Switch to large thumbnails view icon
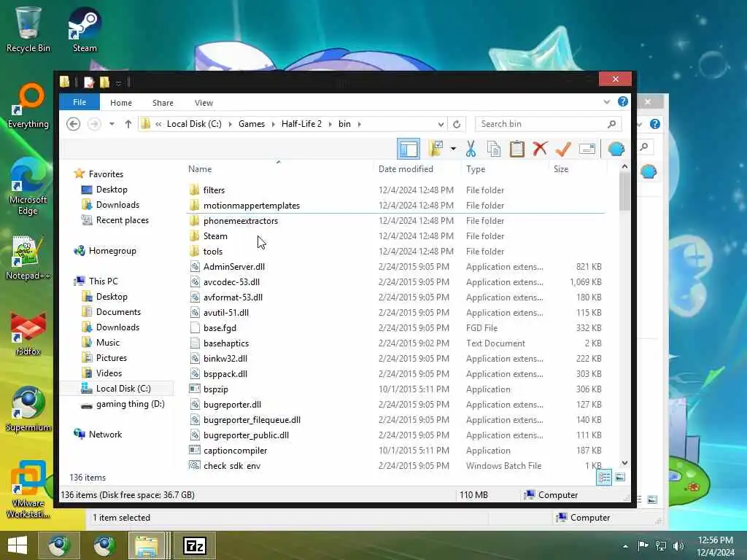The height and width of the screenshot is (560, 747). (620, 477)
